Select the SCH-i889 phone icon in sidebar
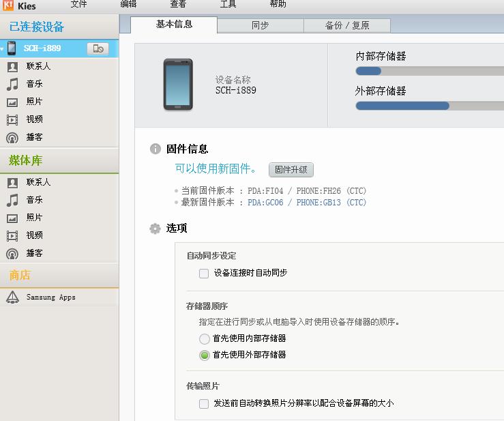Image resolution: width=504 pixels, height=421 pixels. [x=12, y=48]
